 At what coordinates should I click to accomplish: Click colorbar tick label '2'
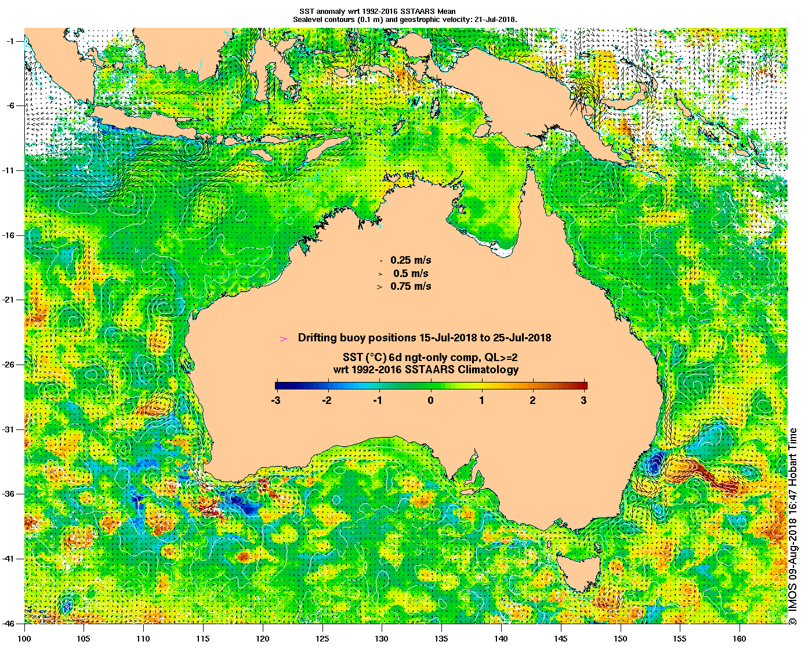pos(532,400)
